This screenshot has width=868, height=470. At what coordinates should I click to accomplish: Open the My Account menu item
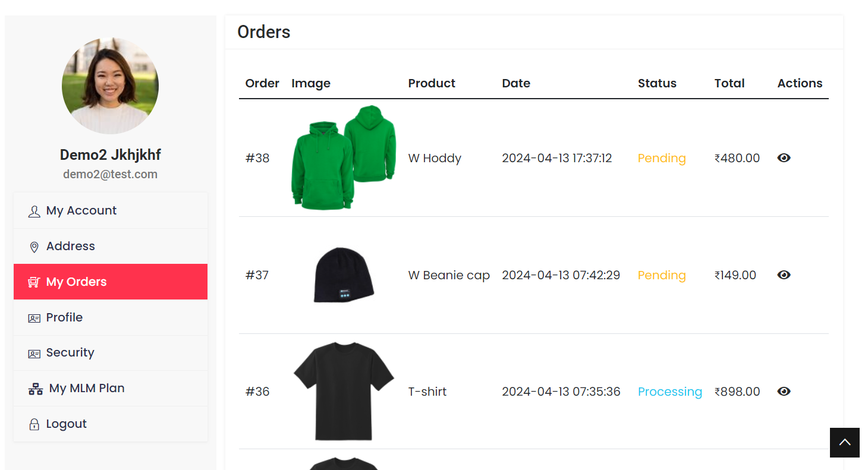[x=81, y=210]
